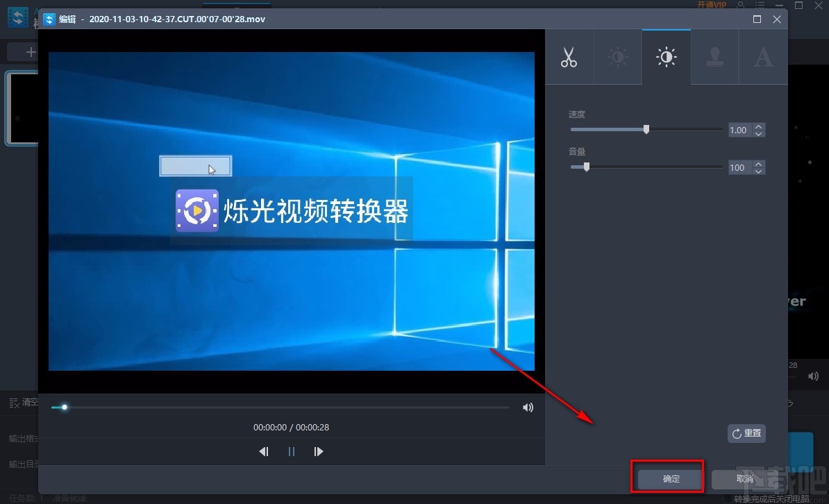Step back one frame in the preview
829x504 pixels.
(x=263, y=451)
